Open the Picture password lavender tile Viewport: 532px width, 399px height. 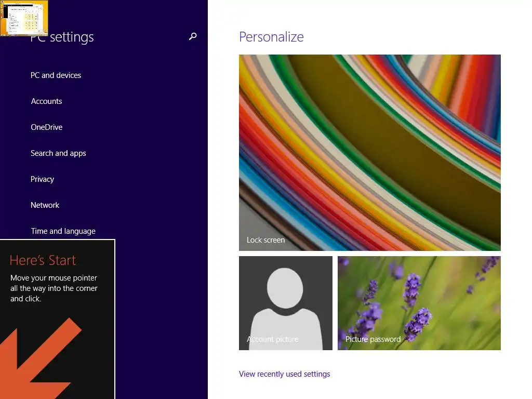419,303
